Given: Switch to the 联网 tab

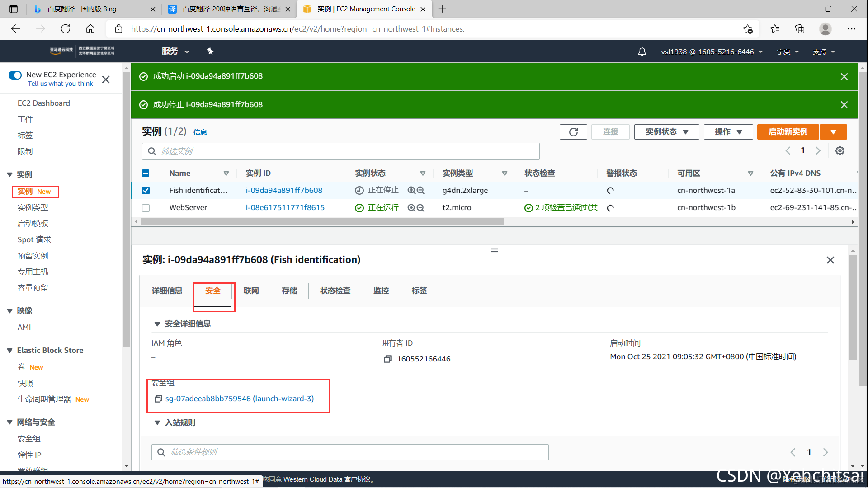Looking at the screenshot, I should [251, 291].
